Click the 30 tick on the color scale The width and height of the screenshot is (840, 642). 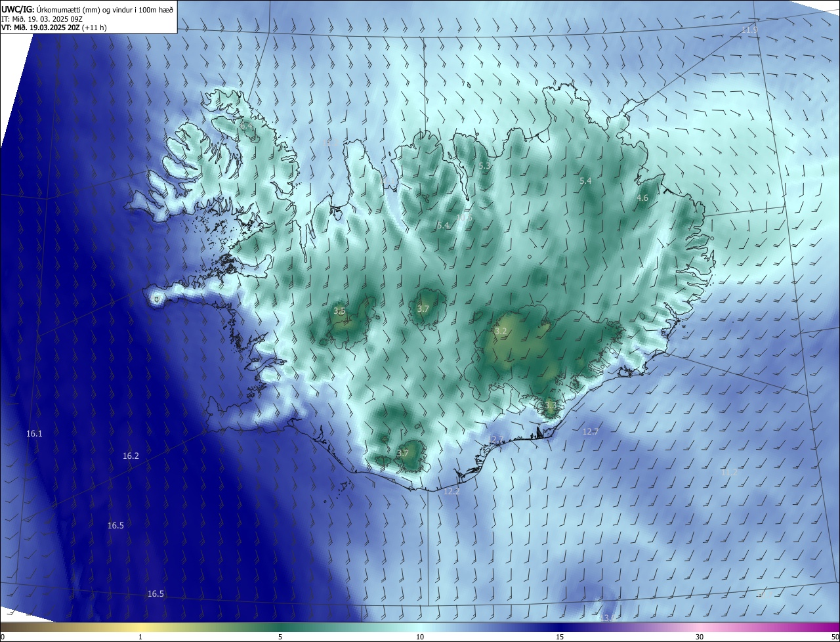tap(700, 637)
